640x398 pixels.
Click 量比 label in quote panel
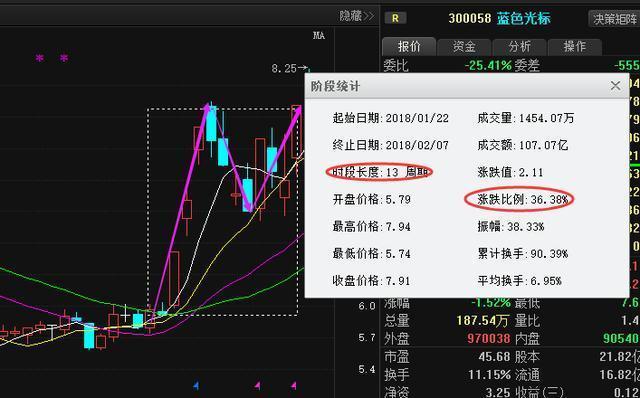click(x=527, y=321)
